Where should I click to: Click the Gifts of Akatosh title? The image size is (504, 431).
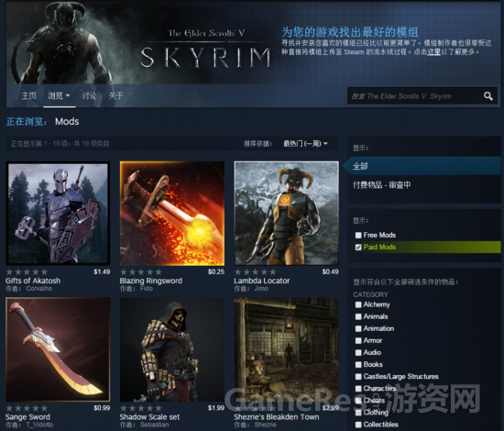coord(33,281)
